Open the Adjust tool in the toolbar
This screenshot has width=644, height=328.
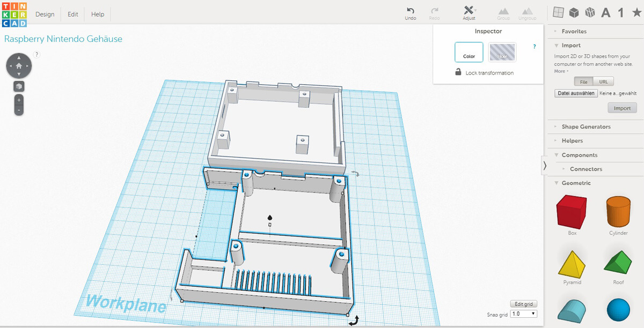468,13
